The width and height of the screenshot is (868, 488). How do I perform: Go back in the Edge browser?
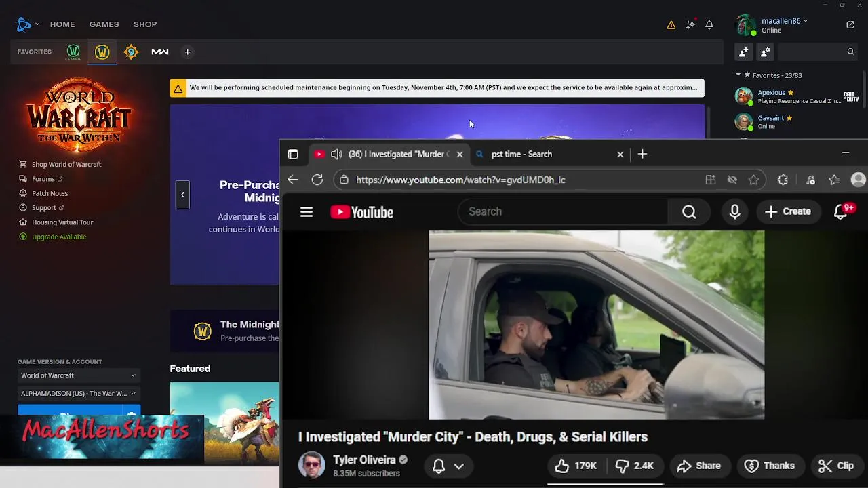click(293, 180)
